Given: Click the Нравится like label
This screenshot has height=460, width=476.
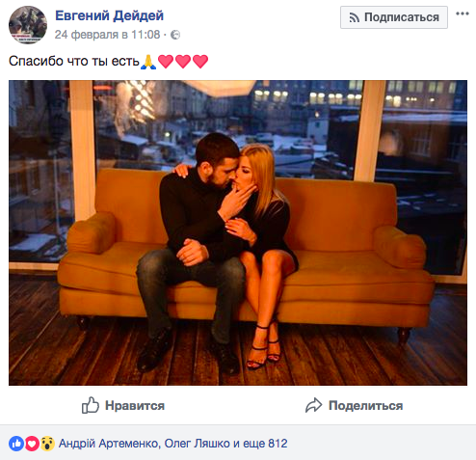Looking at the screenshot, I should pos(135,406).
